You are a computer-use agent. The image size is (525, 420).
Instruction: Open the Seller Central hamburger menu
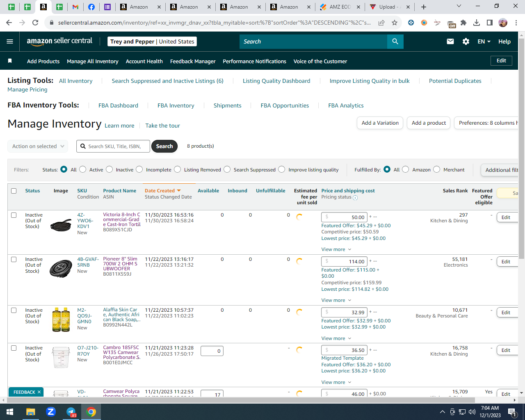(x=10, y=41)
